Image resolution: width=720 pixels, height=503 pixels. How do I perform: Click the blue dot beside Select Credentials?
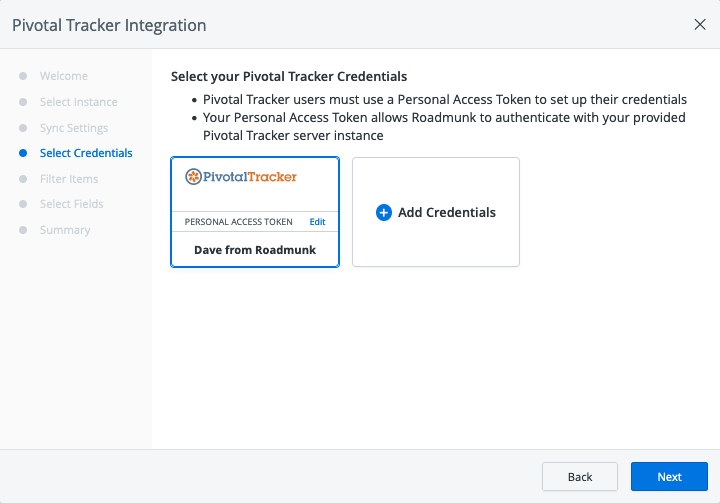tap(23, 153)
